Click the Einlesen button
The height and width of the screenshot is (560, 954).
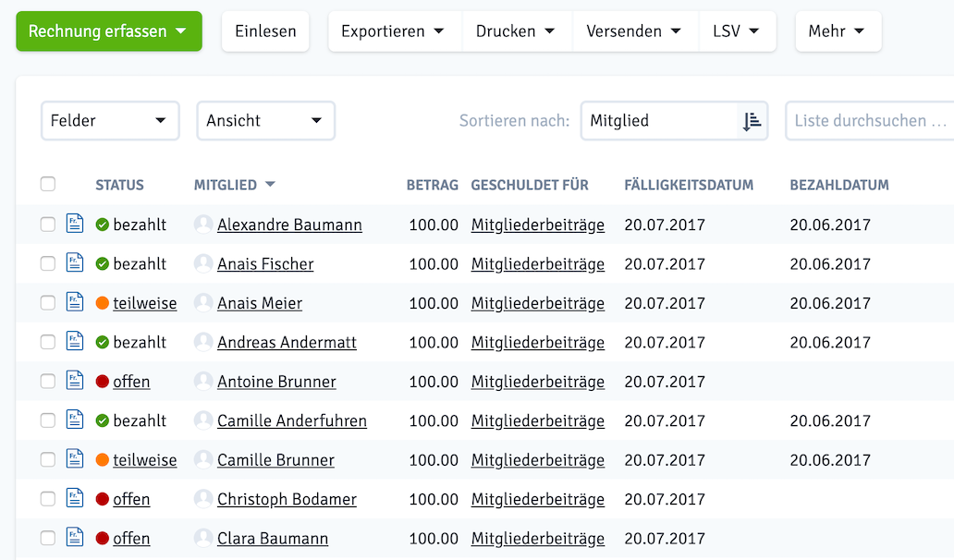264,30
